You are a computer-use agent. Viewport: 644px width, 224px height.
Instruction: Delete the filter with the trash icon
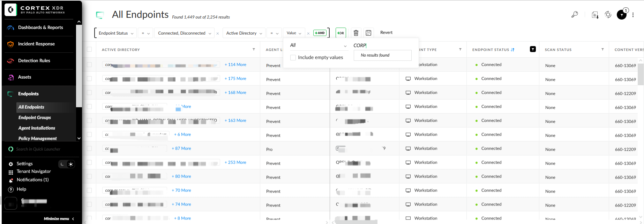pos(356,33)
